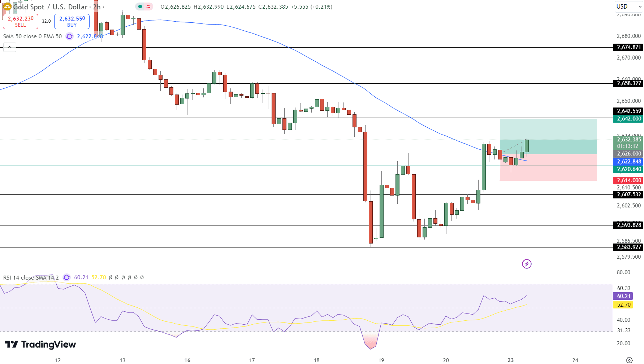
Task: Click the TradingView logo link
Action: (x=40, y=345)
